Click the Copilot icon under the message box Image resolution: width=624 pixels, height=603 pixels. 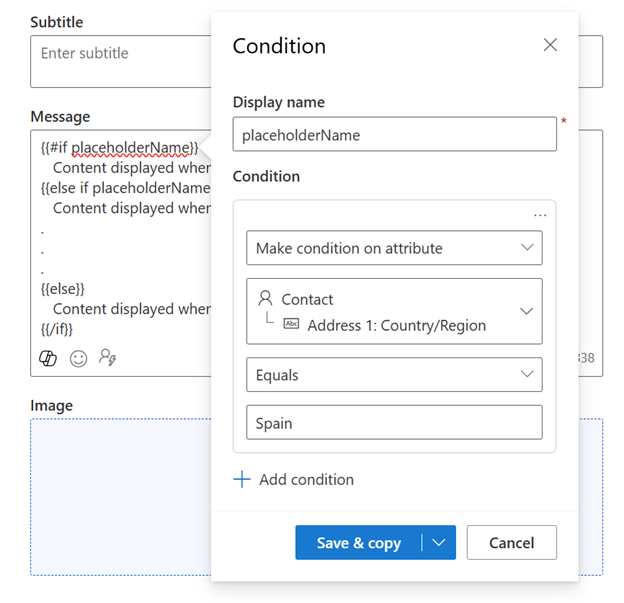[x=47, y=358]
